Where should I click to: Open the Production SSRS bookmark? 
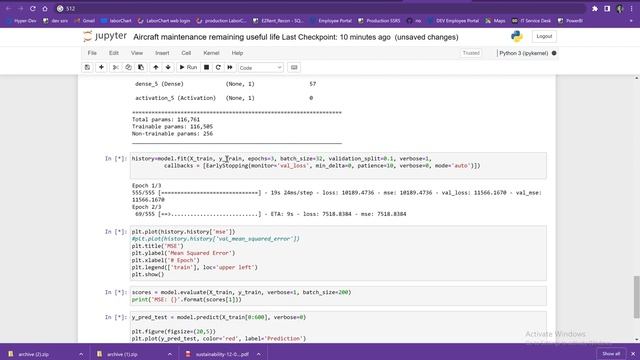tap(379, 20)
